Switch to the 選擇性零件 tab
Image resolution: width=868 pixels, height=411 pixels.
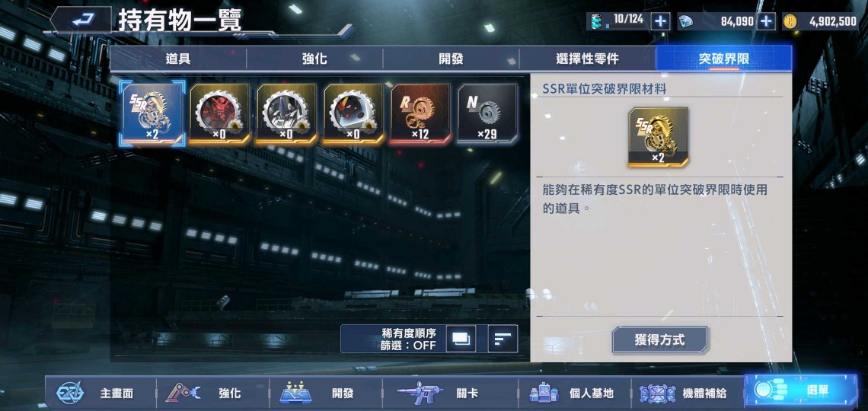(x=587, y=59)
